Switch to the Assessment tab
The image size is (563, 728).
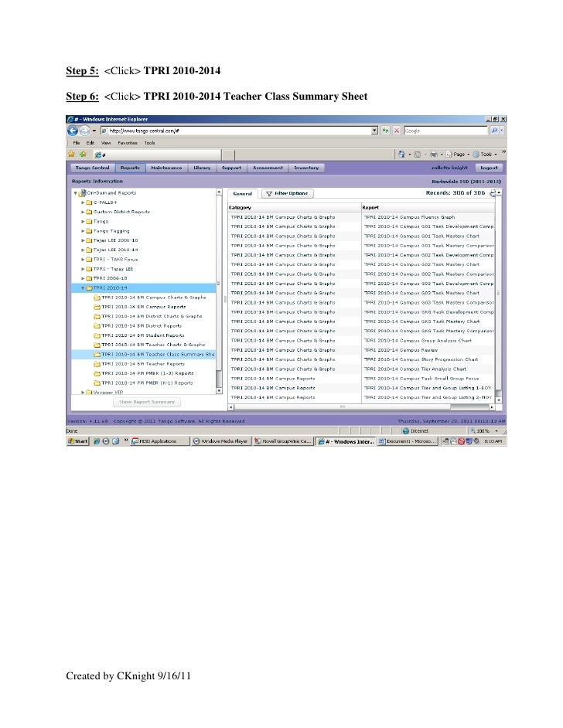click(268, 168)
